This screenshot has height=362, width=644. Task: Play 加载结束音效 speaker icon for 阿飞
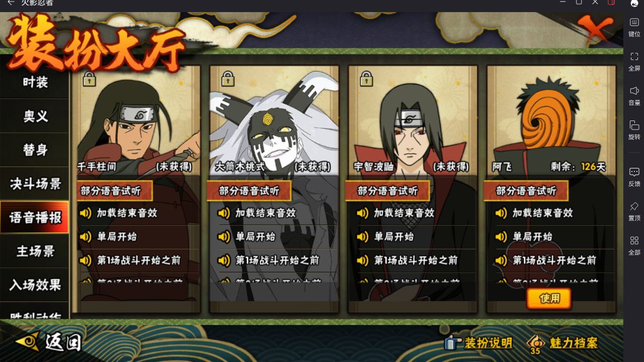pyautogui.click(x=501, y=213)
